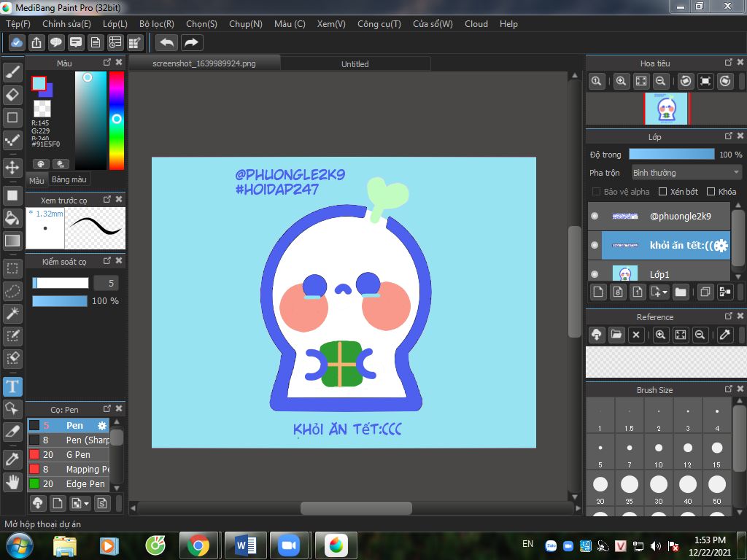Image resolution: width=747 pixels, height=560 pixels.
Task: Toggle color box of G Pen brush
Action: click(x=34, y=454)
